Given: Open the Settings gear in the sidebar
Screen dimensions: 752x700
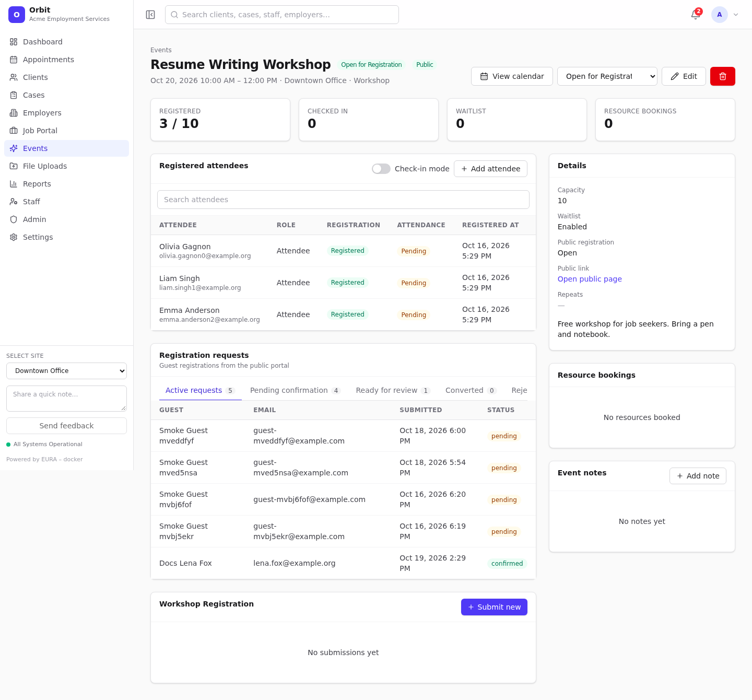Looking at the screenshot, I should click(x=14, y=237).
